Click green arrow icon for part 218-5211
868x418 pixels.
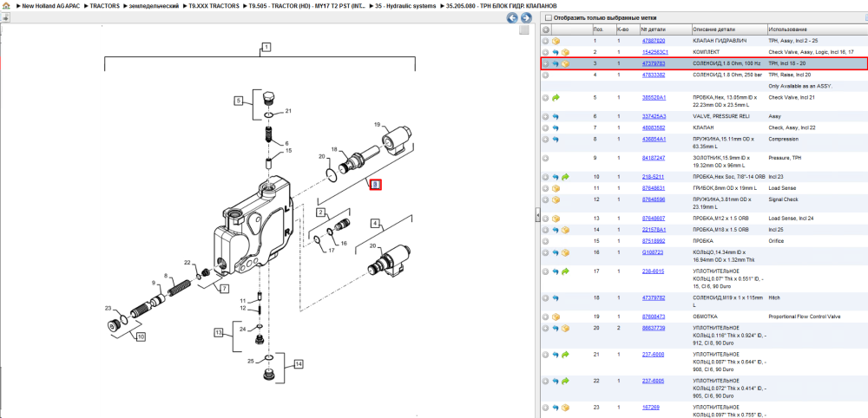[x=565, y=177]
